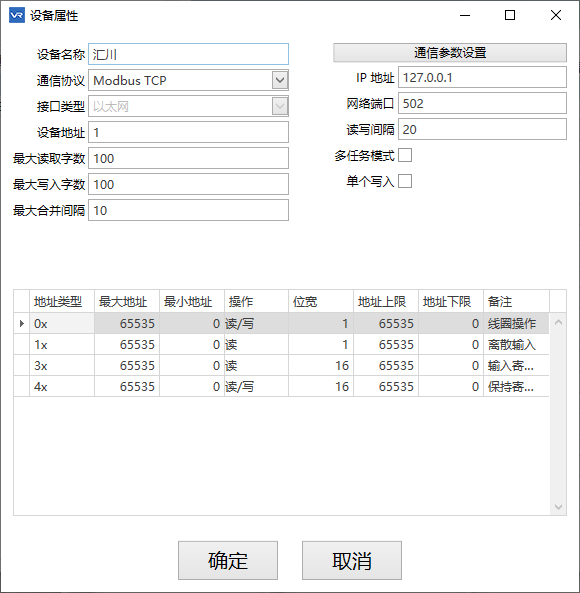Click the table scrollbar down arrow
Screen dimensions: 580x593
(558, 507)
